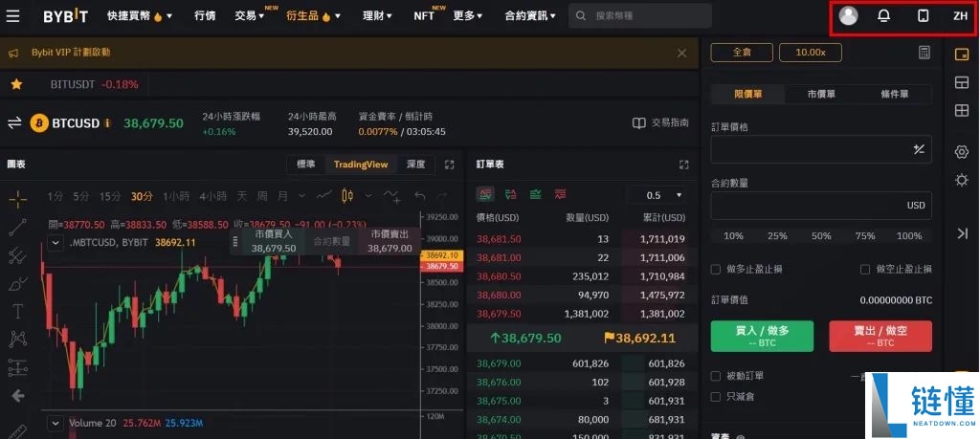The height and width of the screenshot is (439, 980).
Task: Select the 1小時 timeframe
Action: (x=176, y=196)
